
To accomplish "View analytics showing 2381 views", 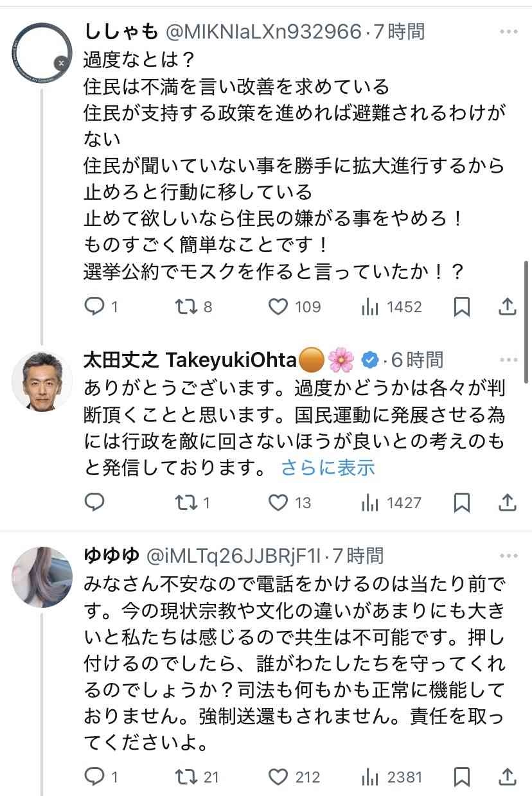I will click(x=371, y=777).
